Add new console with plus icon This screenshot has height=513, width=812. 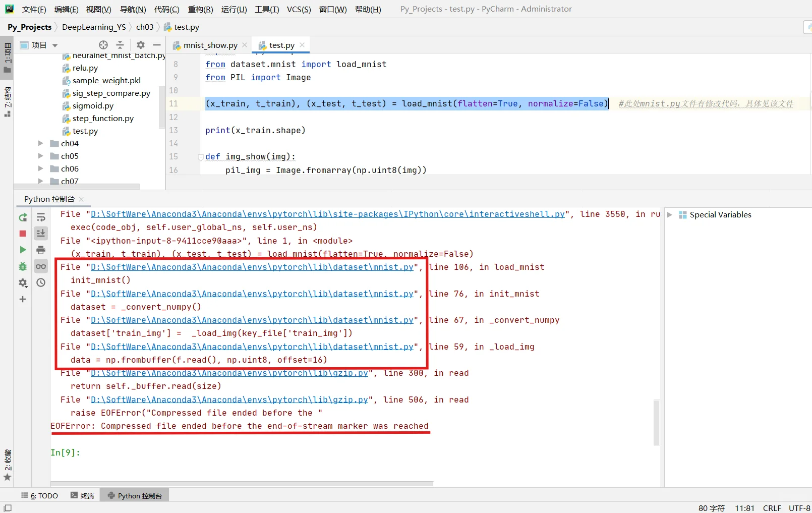(23, 299)
